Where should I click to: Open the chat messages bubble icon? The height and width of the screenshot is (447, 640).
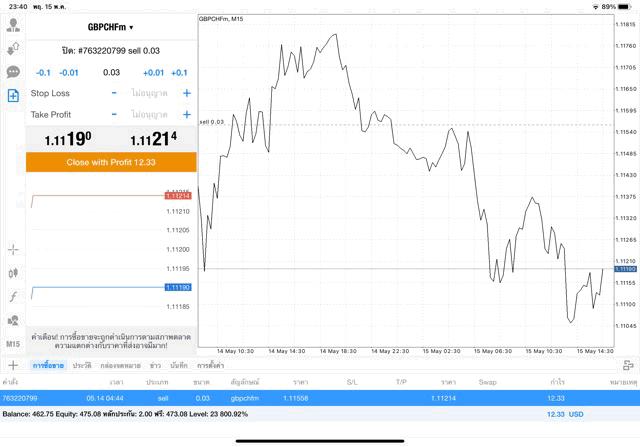tap(13, 72)
